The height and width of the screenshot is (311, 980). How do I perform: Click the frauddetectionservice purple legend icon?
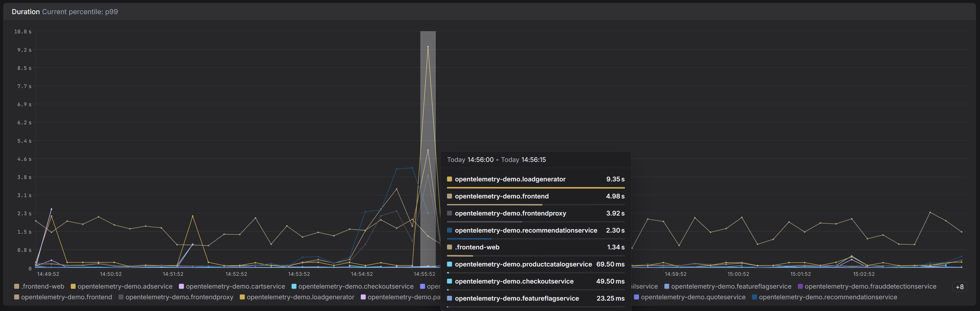(800, 286)
